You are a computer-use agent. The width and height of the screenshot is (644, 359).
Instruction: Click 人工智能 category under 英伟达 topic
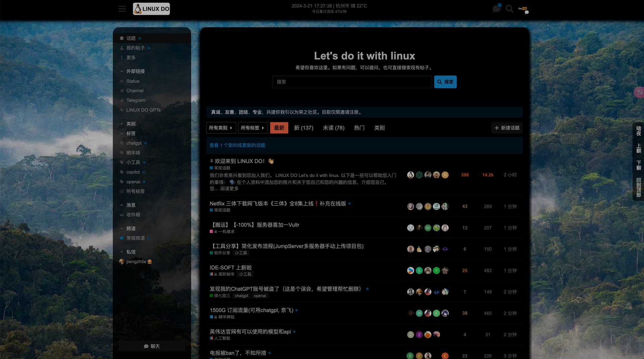click(222, 339)
